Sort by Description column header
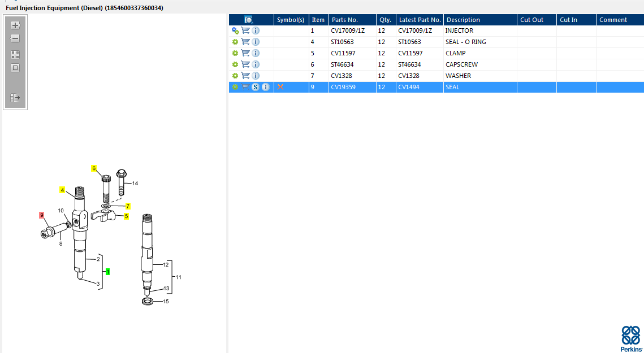 pyautogui.click(x=480, y=20)
